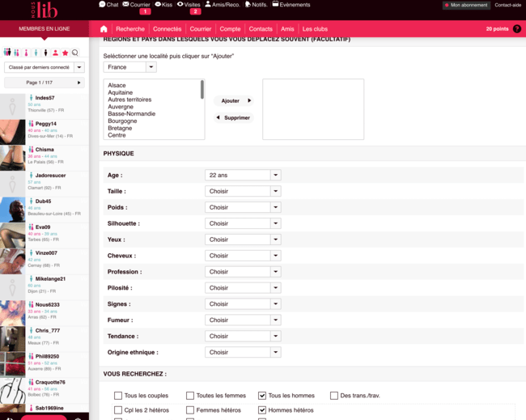
Task: Filter online members by all types
Action: (7, 53)
